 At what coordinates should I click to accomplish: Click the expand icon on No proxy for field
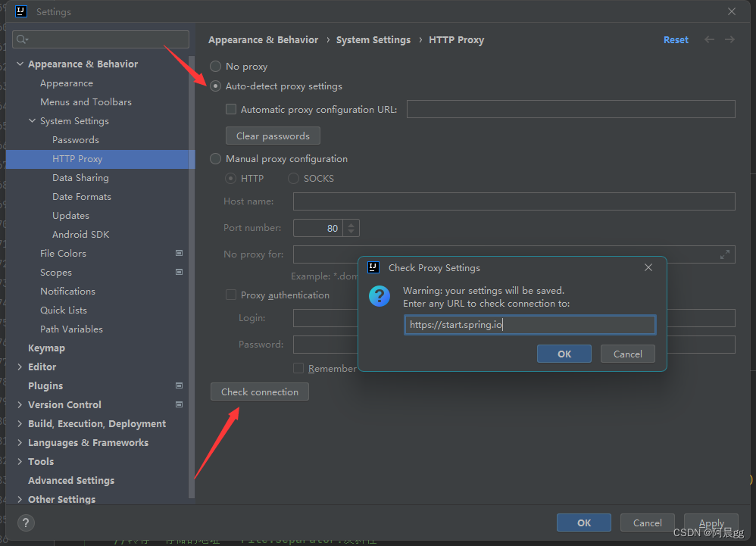click(x=725, y=254)
